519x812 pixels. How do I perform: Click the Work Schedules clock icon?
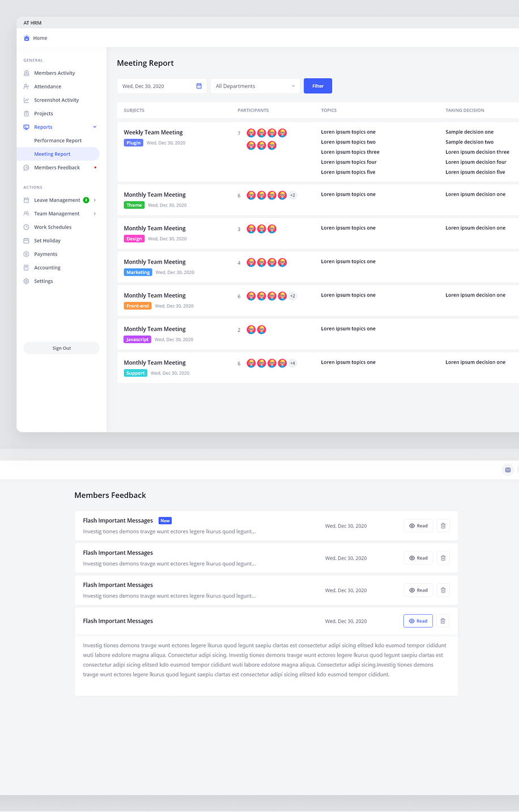(26, 227)
